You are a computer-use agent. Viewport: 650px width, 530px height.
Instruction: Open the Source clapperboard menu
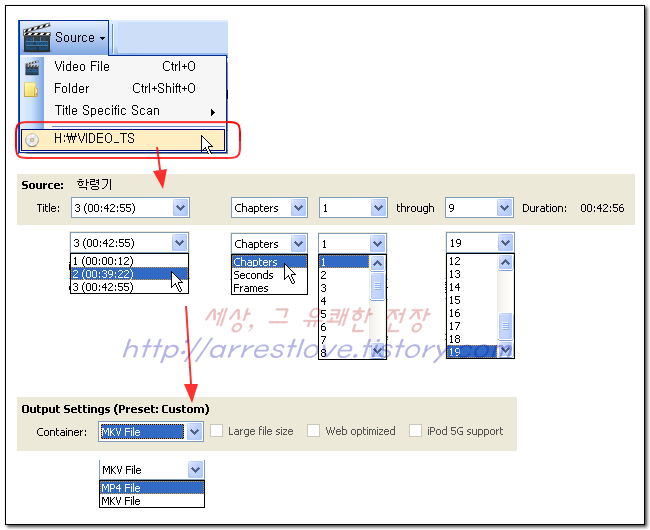tap(64, 38)
